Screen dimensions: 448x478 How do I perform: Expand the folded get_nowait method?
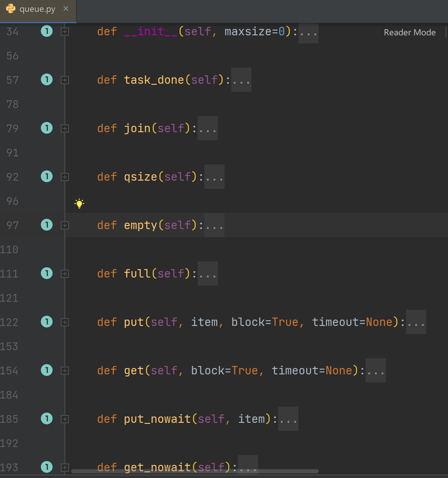pyautogui.click(x=65, y=468)
